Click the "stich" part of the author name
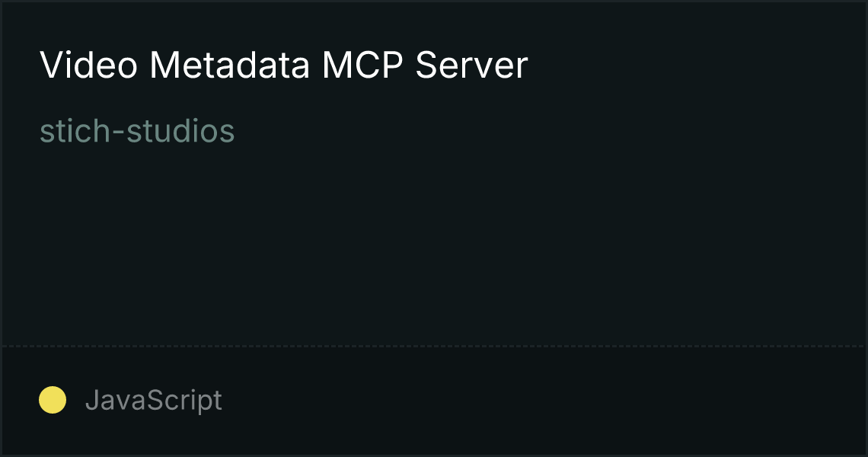This screenshot has height=457, width=868. (x=75, y=131)
